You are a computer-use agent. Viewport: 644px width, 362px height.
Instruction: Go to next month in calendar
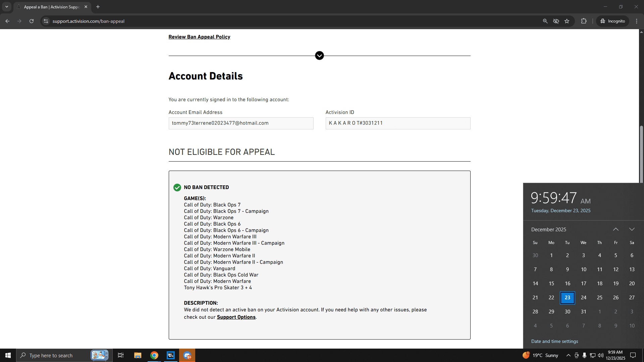[632, 229]
